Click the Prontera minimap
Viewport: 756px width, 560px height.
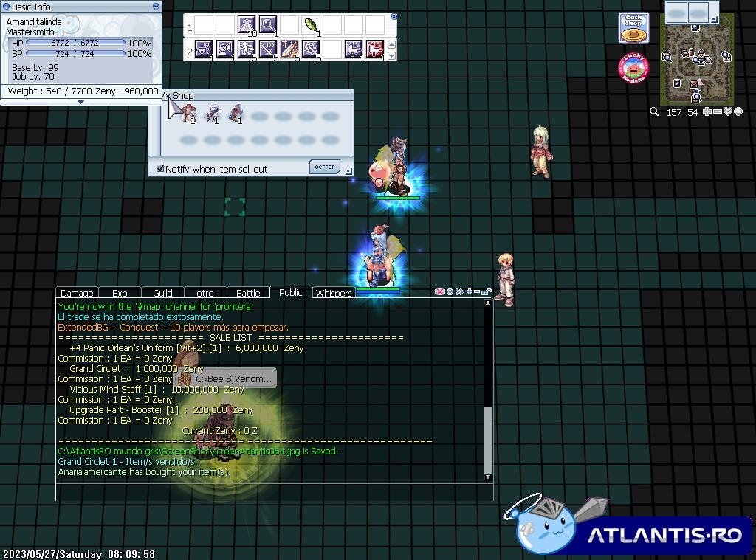coord(697,61)
